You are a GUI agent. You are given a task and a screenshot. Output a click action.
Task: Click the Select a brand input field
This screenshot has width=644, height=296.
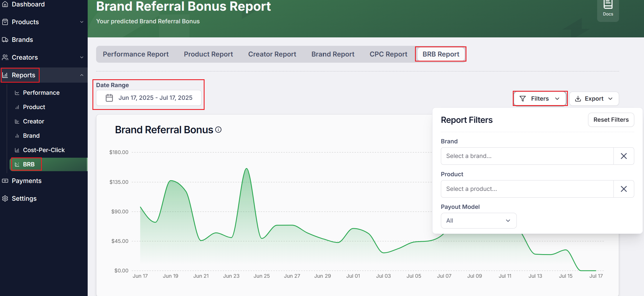pyautogui.click(x=527, y=156)
